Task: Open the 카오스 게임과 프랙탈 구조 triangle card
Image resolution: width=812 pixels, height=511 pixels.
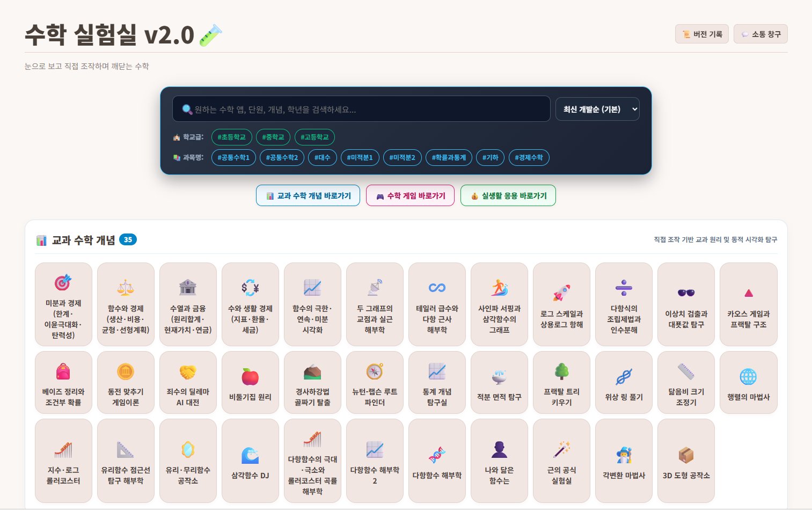Action: 748,304
